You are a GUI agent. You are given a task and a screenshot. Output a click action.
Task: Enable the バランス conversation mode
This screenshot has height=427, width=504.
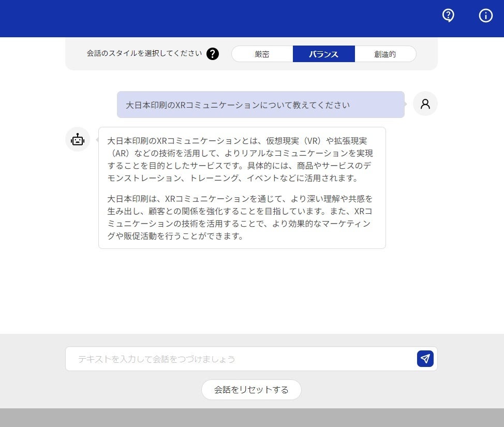324,53
